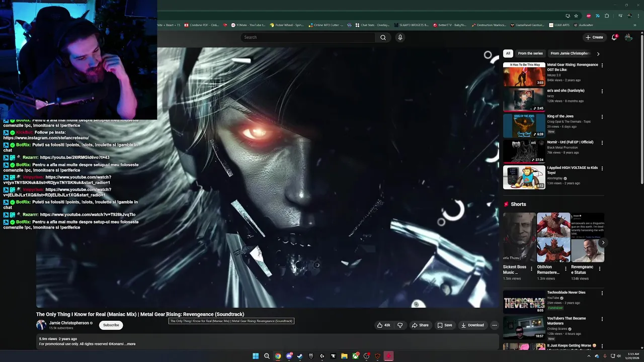Open the Revengeance Status short

coord(588,237)
